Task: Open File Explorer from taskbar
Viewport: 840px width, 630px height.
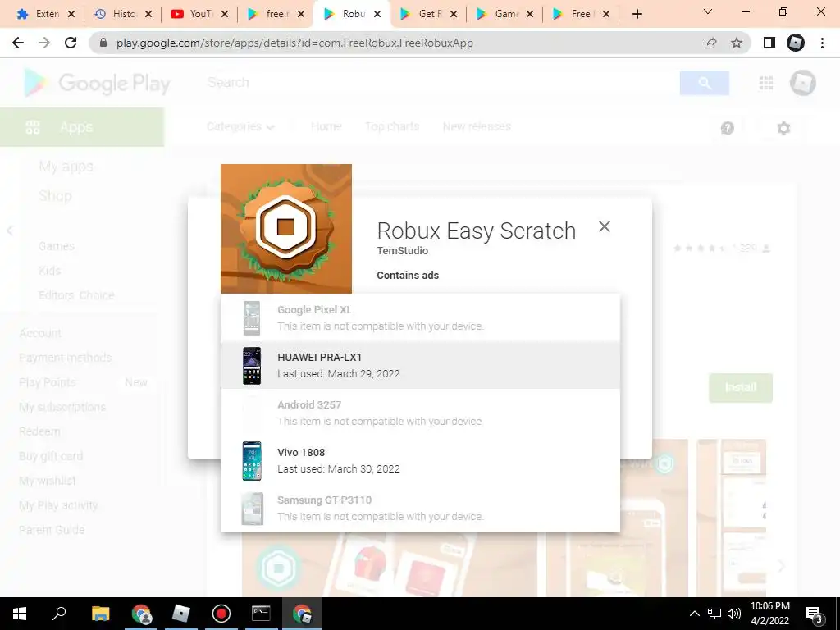Action: [x=100, y=614]
